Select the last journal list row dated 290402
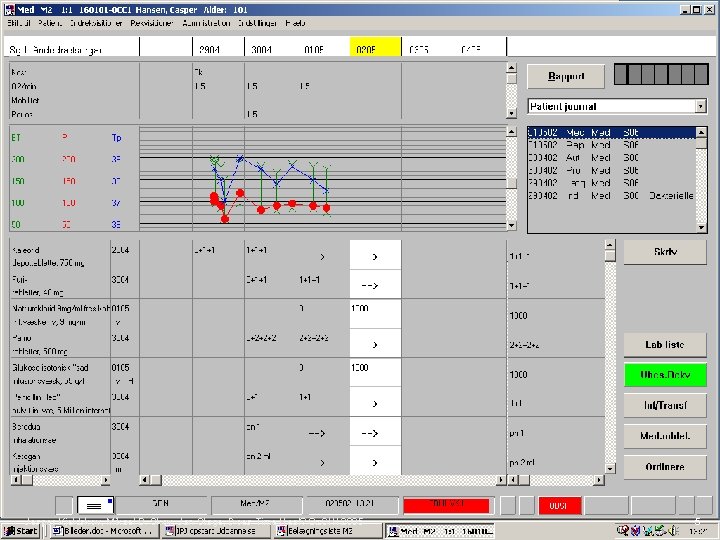The height and width of the screenshot is (540, 720). pyautogui.click(x=611, y=196)
